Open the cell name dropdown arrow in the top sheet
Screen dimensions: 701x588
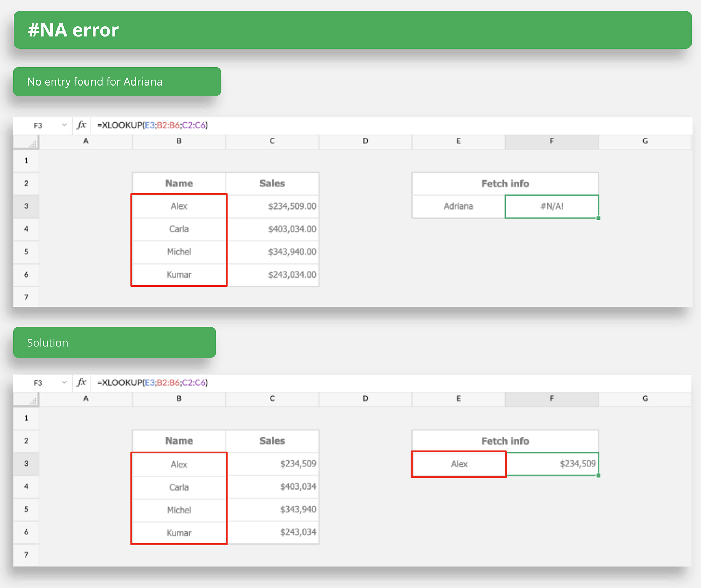pyautogui.click(x=64, y=125)
